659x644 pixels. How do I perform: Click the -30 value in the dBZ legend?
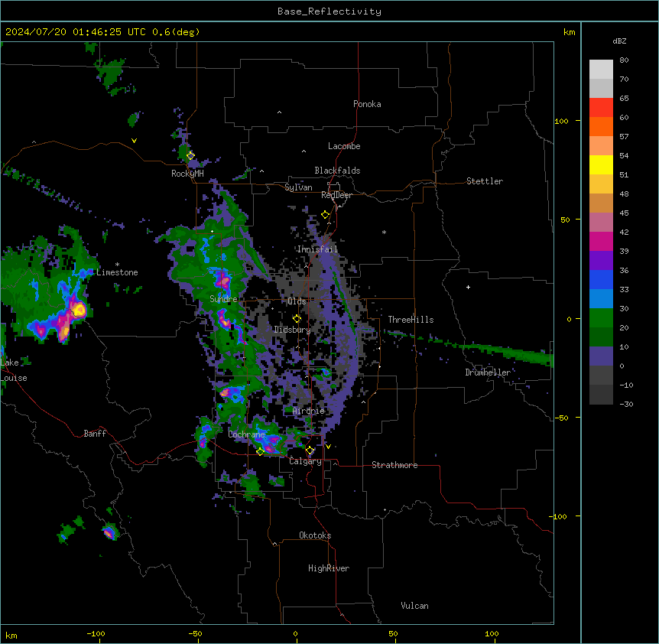626,404
